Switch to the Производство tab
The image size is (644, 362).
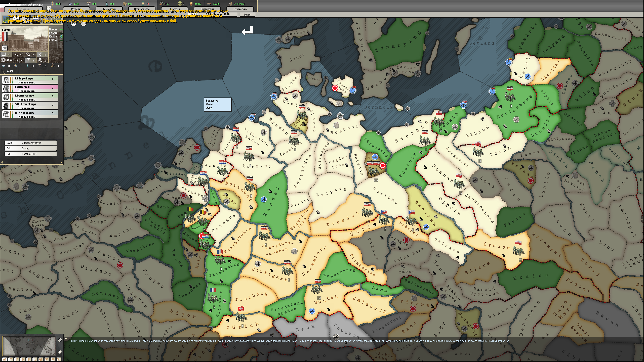pos(142,9)
